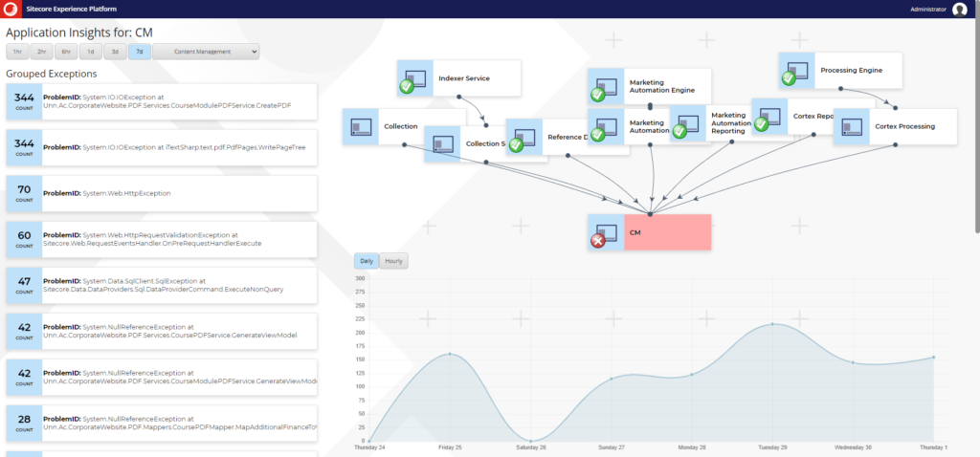Open CoursePDFService GenerateViewModel NullReference group

point(161,331)
